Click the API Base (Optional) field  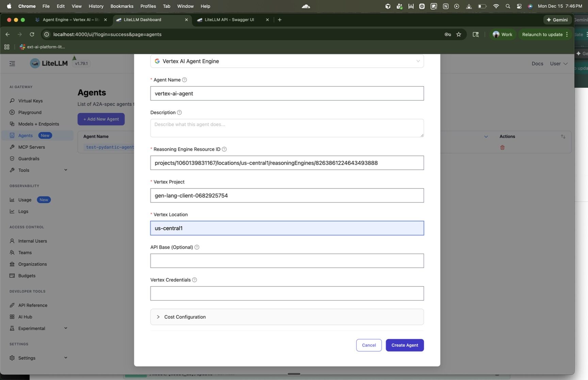pyautogui.click(x=287, y=261)
